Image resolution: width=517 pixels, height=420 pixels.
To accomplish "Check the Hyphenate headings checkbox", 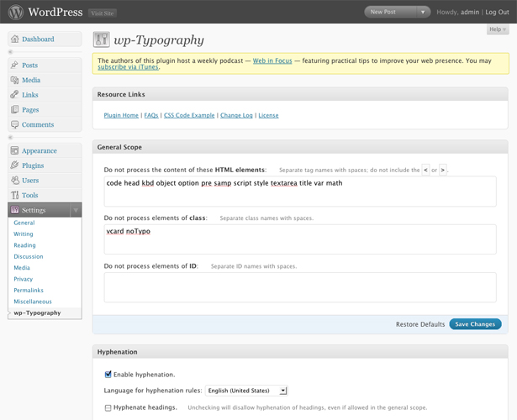I will 108,407.
